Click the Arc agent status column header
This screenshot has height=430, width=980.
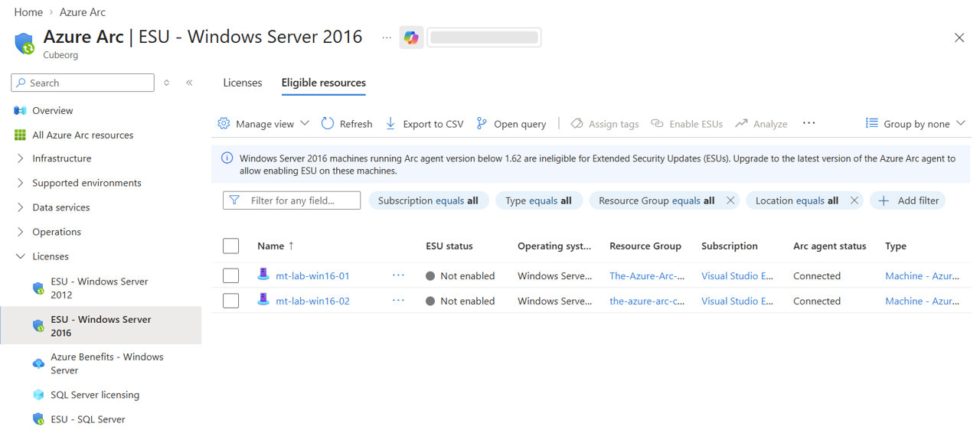[830, 246]
